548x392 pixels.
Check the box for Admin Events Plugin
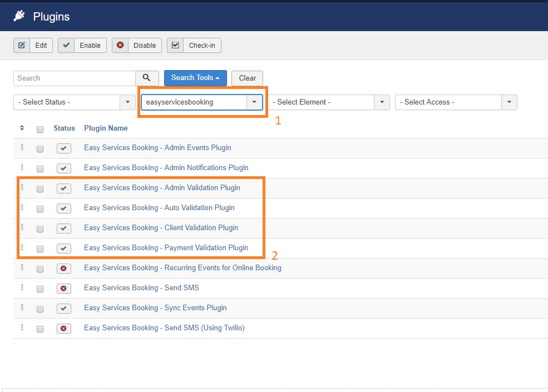pyautogui.click(x=40, y=149)
